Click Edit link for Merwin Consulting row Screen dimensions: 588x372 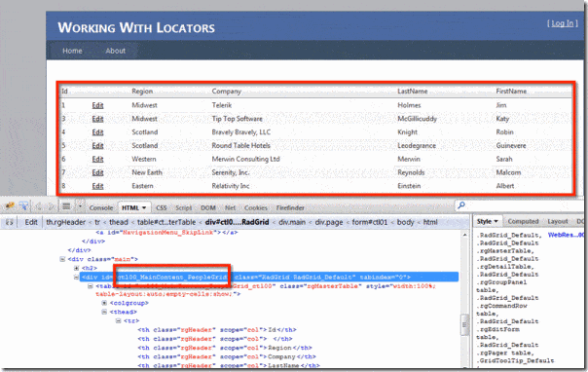click(x=97, y=160)
